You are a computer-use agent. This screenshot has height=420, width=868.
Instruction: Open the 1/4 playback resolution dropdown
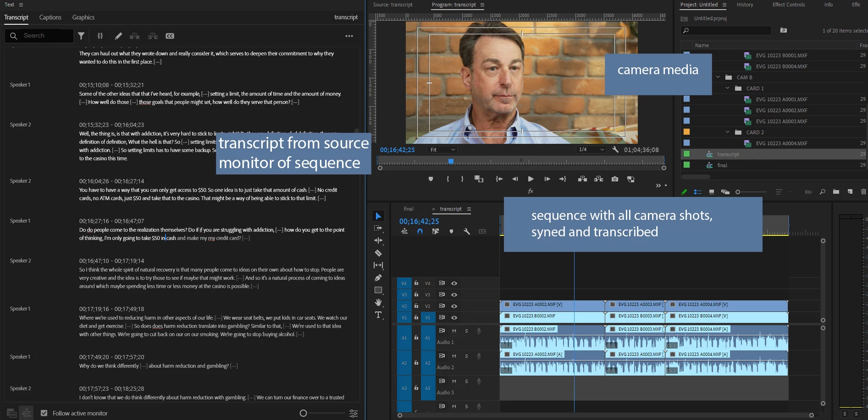pos(592,150)
